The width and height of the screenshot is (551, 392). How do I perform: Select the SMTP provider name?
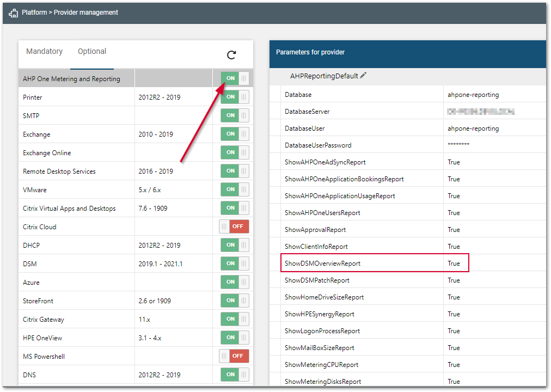31,116
